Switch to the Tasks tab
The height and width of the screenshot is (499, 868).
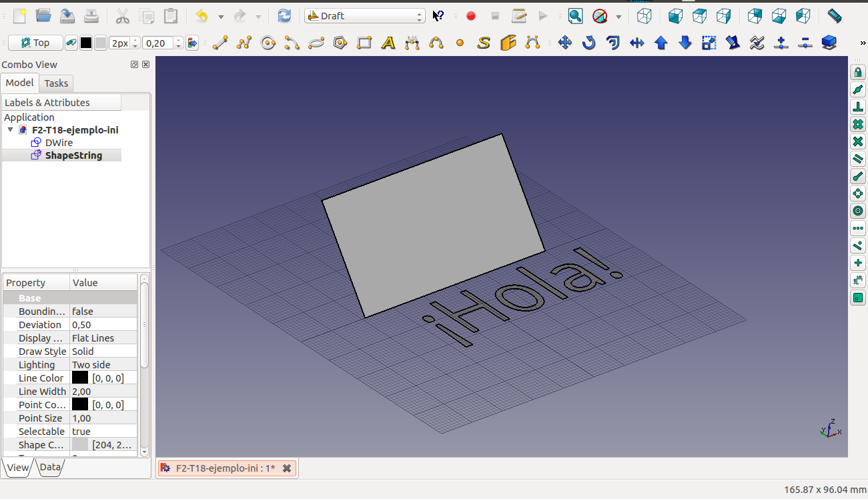pyautogui.click(x=56, y=83)
